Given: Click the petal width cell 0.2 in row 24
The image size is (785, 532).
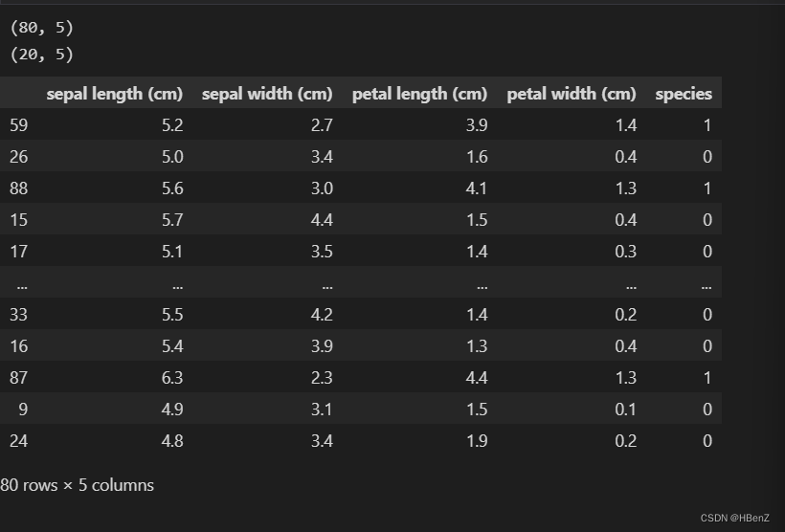Looking at the screenshot, I should coord(626,441).
